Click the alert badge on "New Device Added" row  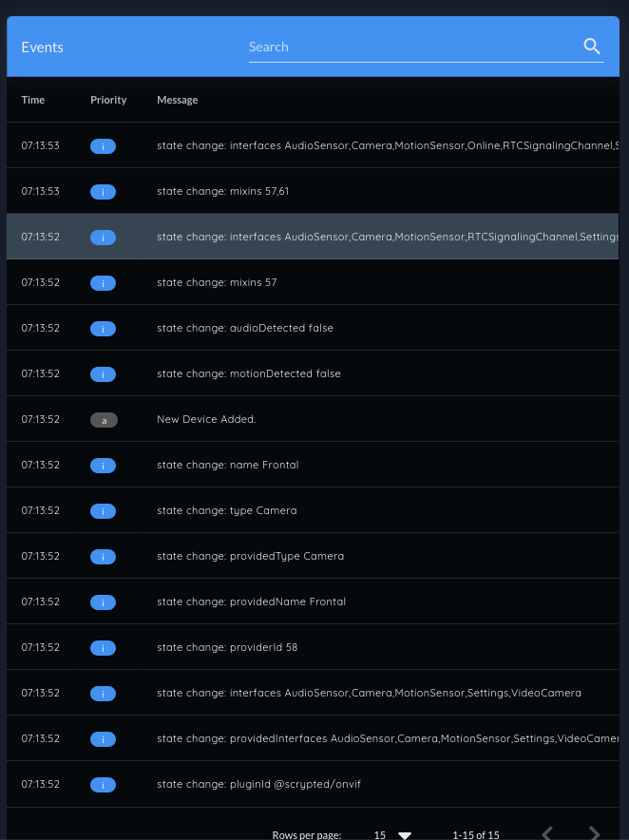[104, 419]
